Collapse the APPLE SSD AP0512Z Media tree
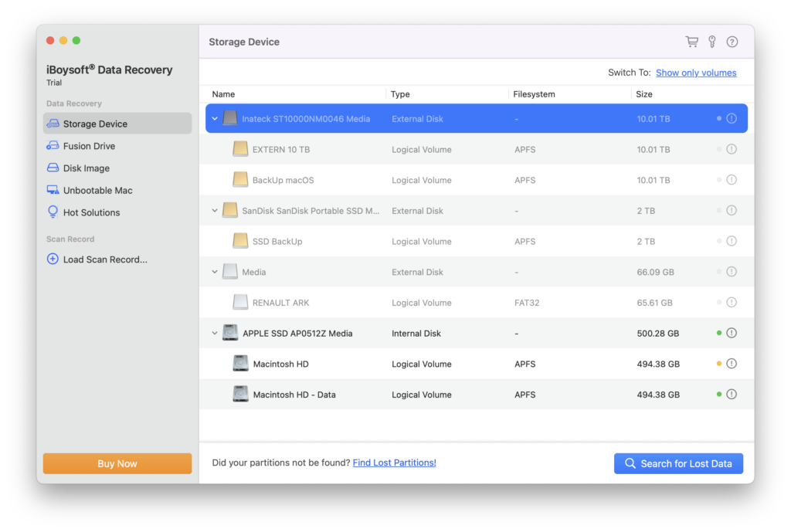The width and height of the screenshot is (791, 532). 215,334
